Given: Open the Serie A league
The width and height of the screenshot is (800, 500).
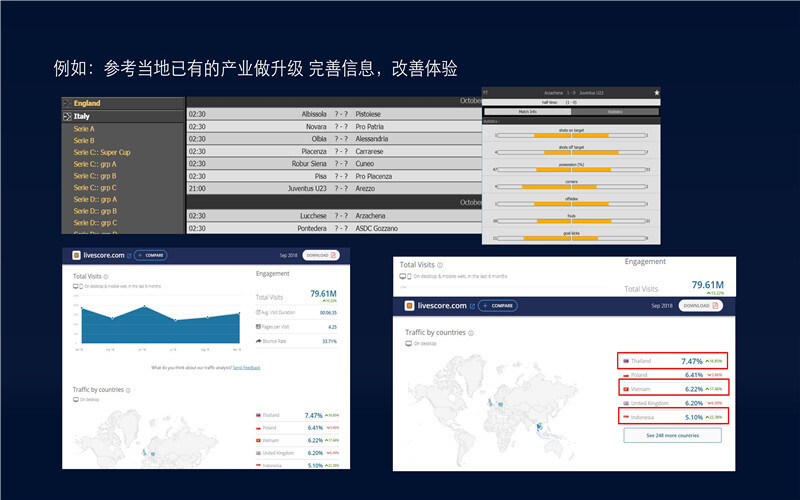Looking at the screenshot, I should (x=84, y=129).
